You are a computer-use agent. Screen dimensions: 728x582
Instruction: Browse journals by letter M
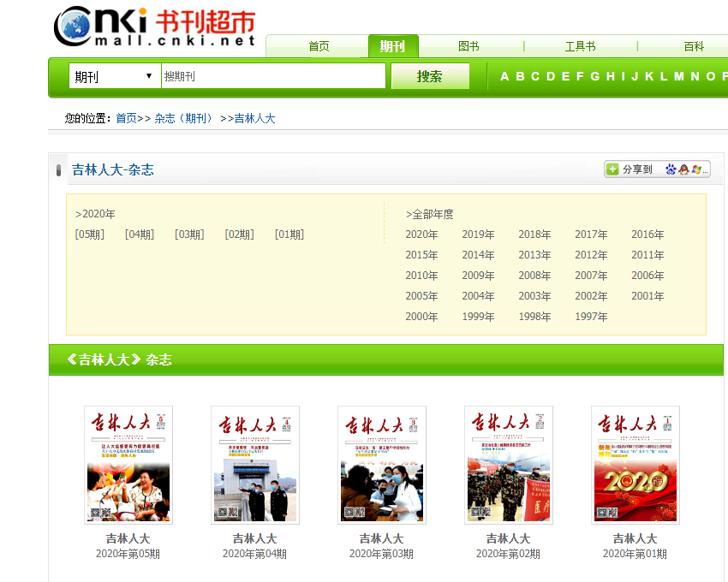(x=679, y=76)
